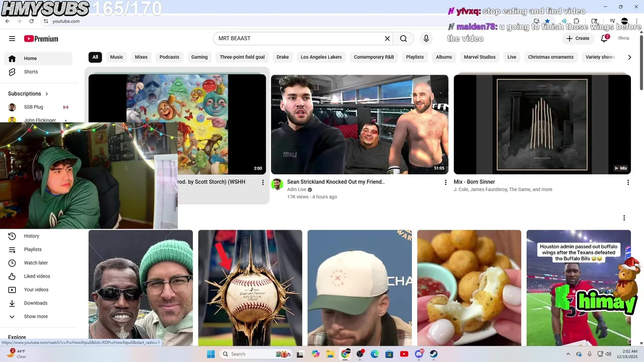Show more filter chips with arrow
Screen dimensions: 644x362
[629, 57]
